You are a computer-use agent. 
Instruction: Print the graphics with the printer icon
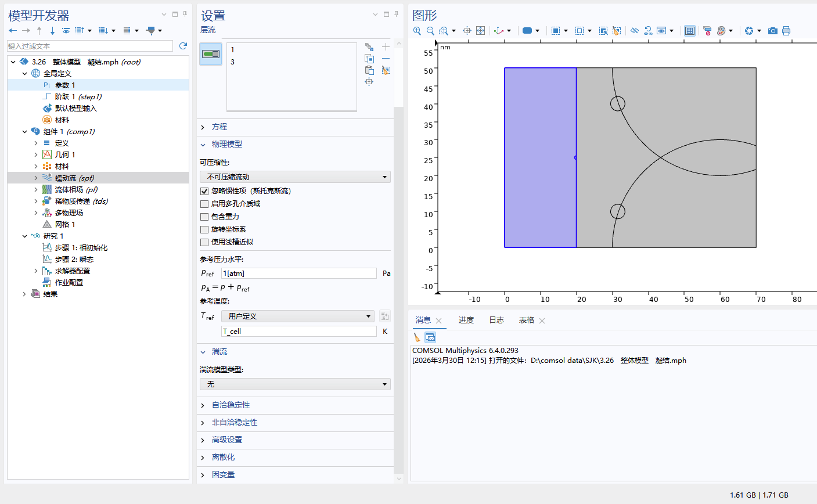click(786, 31)
